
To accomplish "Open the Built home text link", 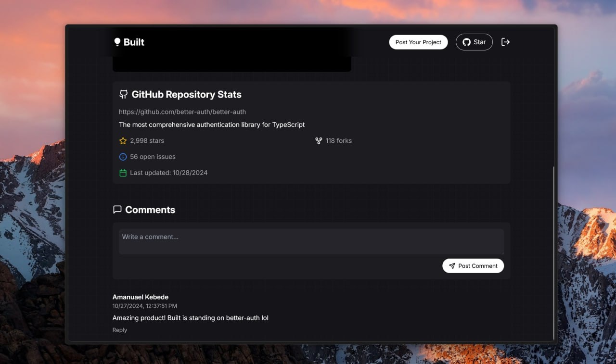I will tap(134, 42).
